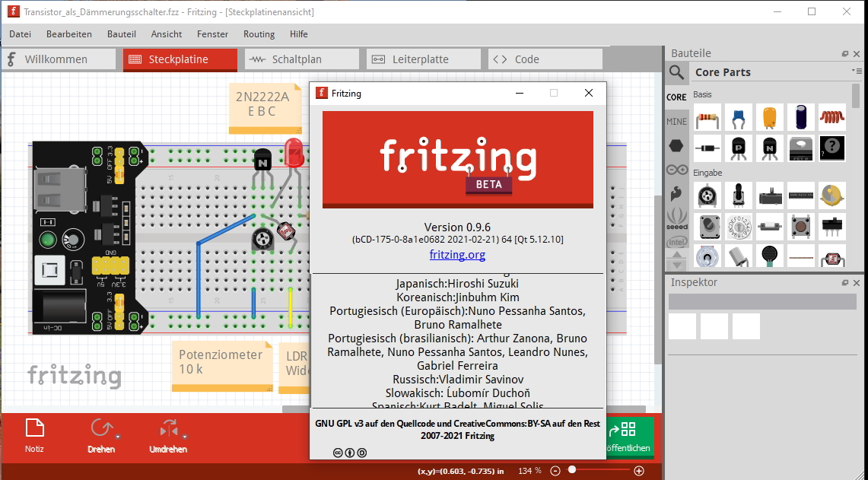Image resolution: width=868 pixels, height=480 pixels.
Task: Click the green Veröffentlichen share button
Action: pyautogui.click(x=630, y=437)
